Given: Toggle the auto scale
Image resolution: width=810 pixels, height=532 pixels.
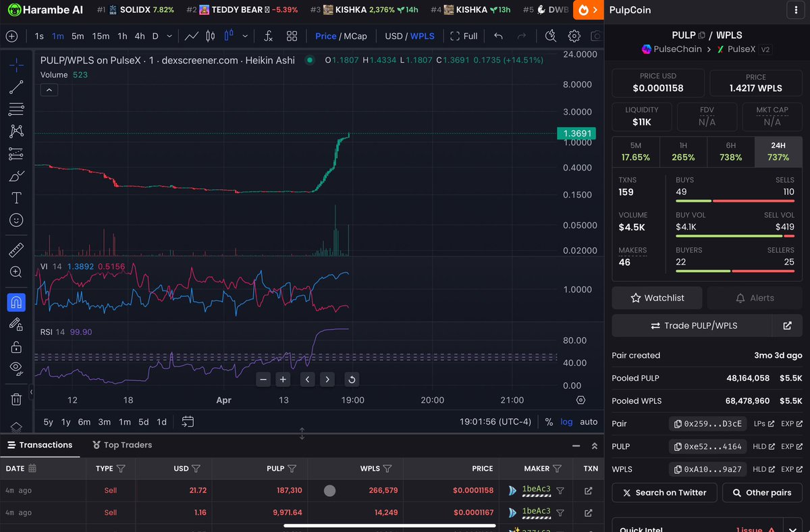Looking at the screenshot, I should 589,421.
